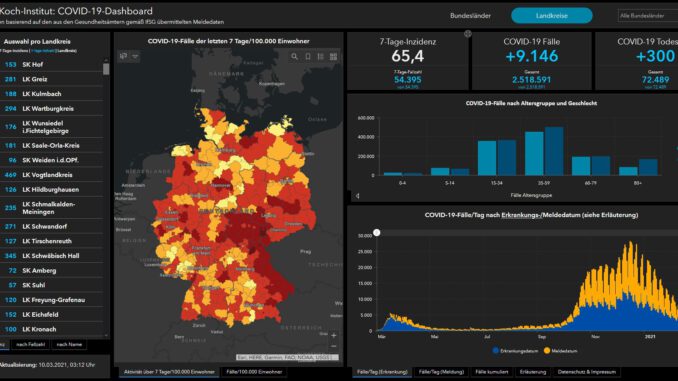Zoom out on the map with minus
Screen dimensions: 678x381
(333, 346)
